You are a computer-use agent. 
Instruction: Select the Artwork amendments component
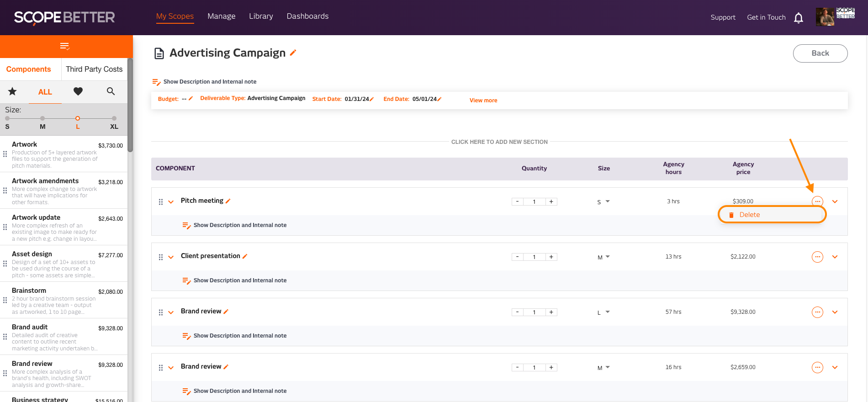coord(64,190)
